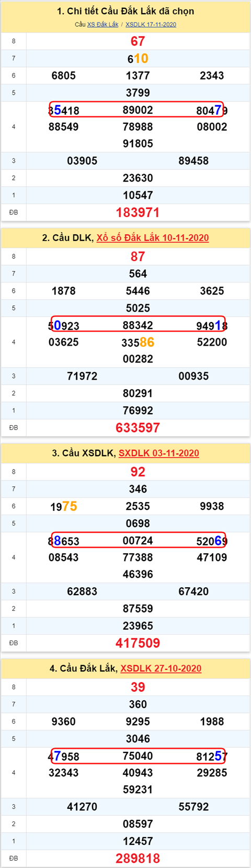Click the number 88549
The width and height of the screenshot is (251, 868).
coord(64,127)
